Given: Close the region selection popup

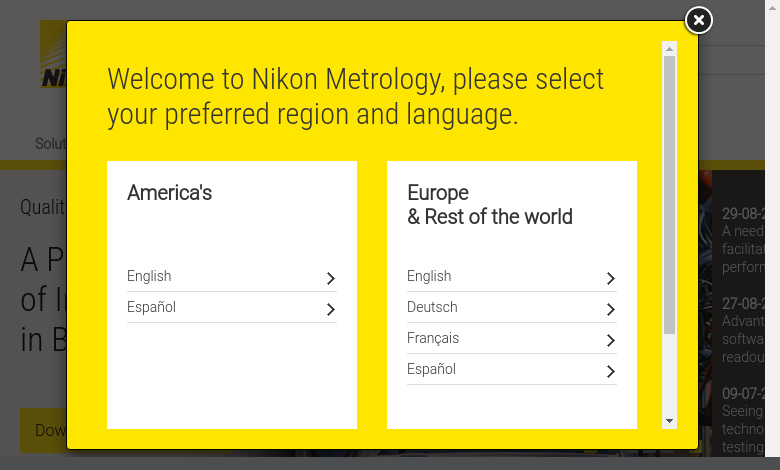Looking at the screenshot, I should pos(698,20).
